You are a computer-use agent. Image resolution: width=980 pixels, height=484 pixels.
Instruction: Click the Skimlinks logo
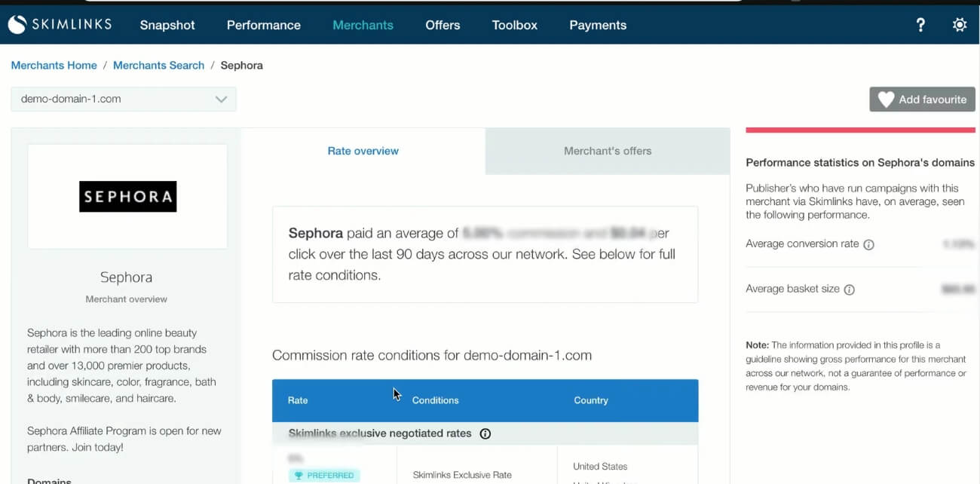click(60, 25)
